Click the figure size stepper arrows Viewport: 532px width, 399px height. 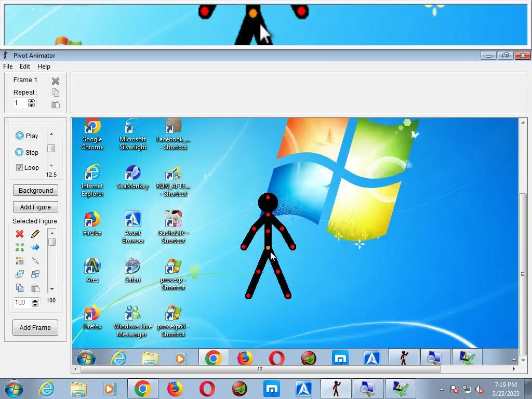tap(35, 302)
